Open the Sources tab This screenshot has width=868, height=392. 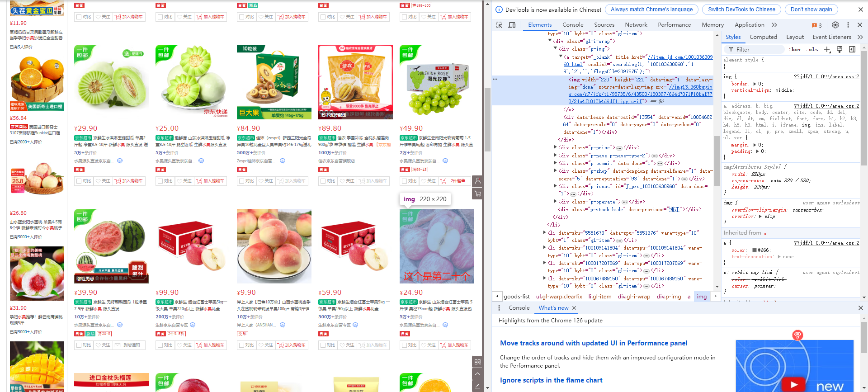coord(604,25)
